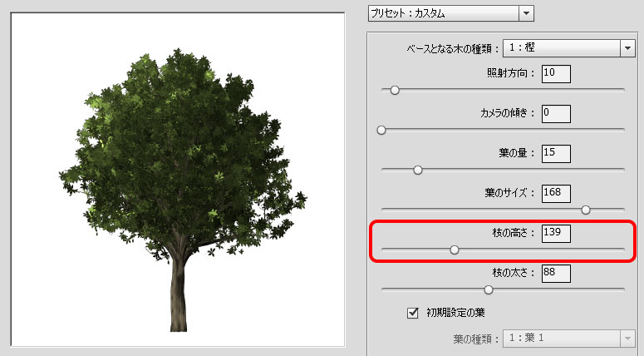Click the 葉の量 slider handle

[418, 171]
